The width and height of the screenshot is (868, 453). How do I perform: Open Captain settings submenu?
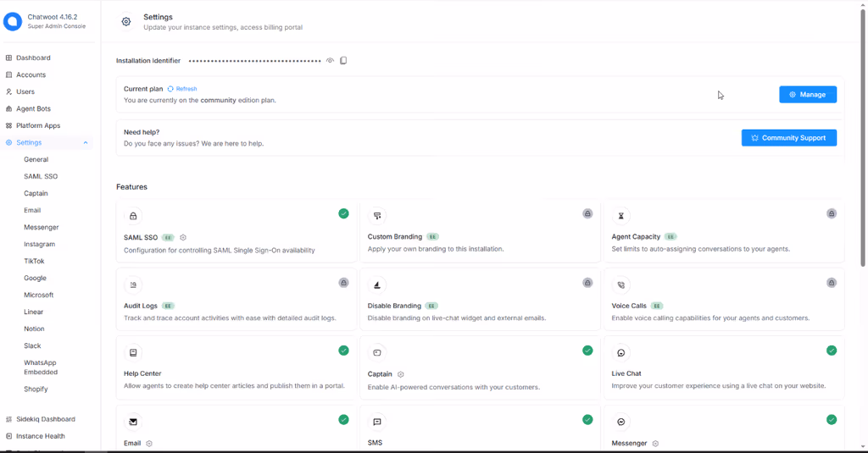[36, 194]
